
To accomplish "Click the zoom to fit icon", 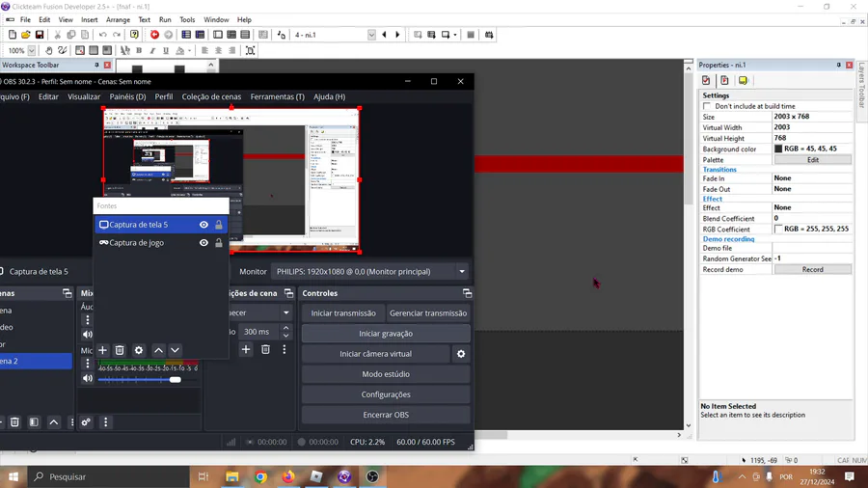I will point(250,50).
